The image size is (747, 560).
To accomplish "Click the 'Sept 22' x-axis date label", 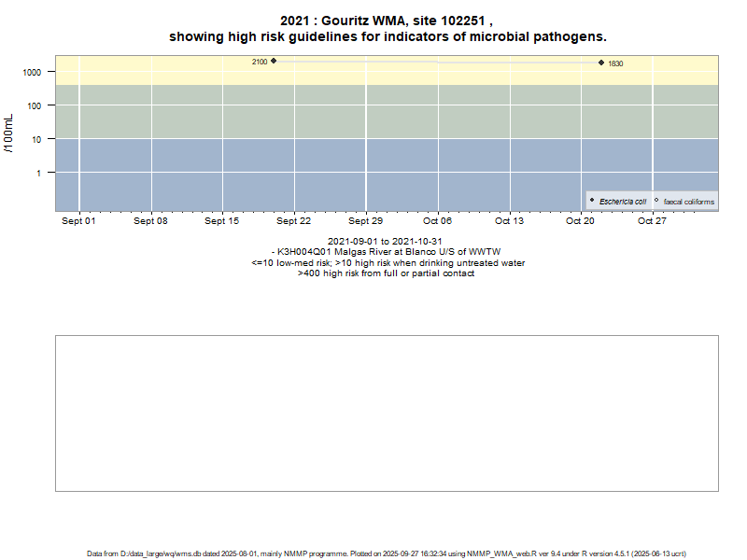I will (293, 221).
